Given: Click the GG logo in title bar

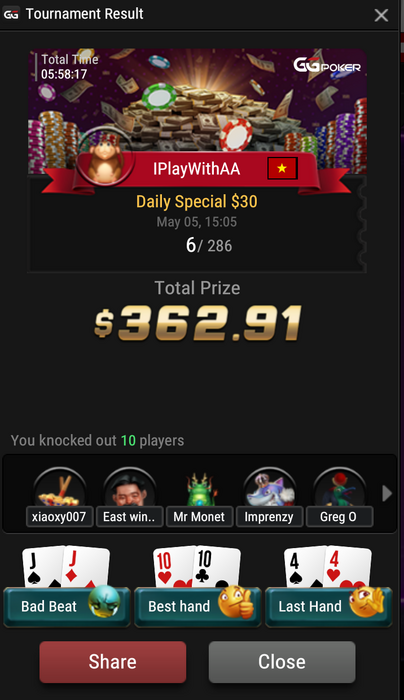Looking at the screenshot, I should pos(11,14).
